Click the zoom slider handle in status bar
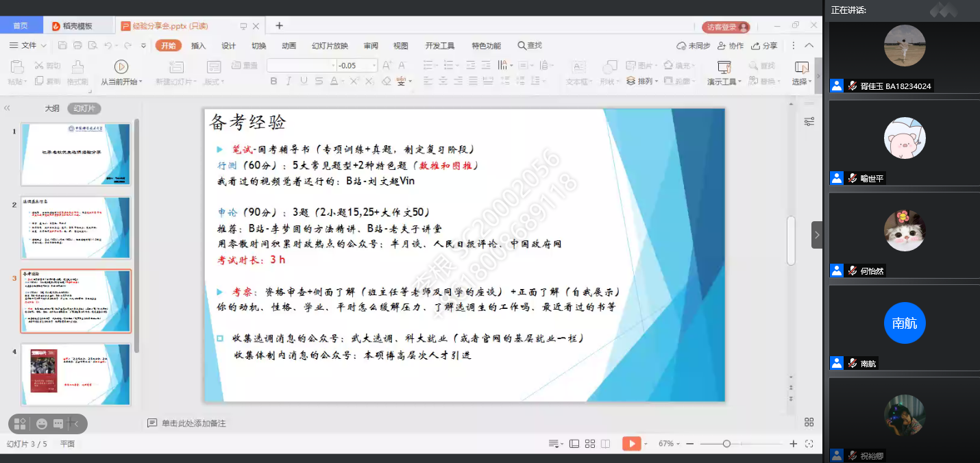Viewport: 980px width, 463px height. 726,444
